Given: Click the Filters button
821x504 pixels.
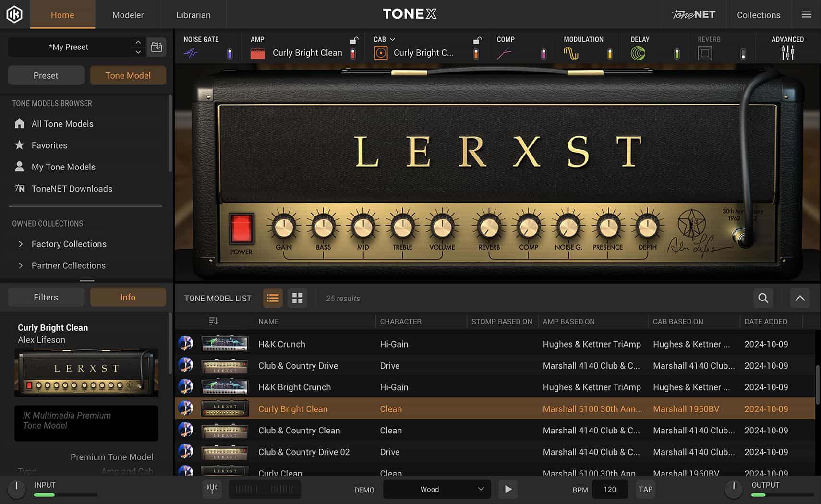Looking at the screenshot, I should point(46,297).
